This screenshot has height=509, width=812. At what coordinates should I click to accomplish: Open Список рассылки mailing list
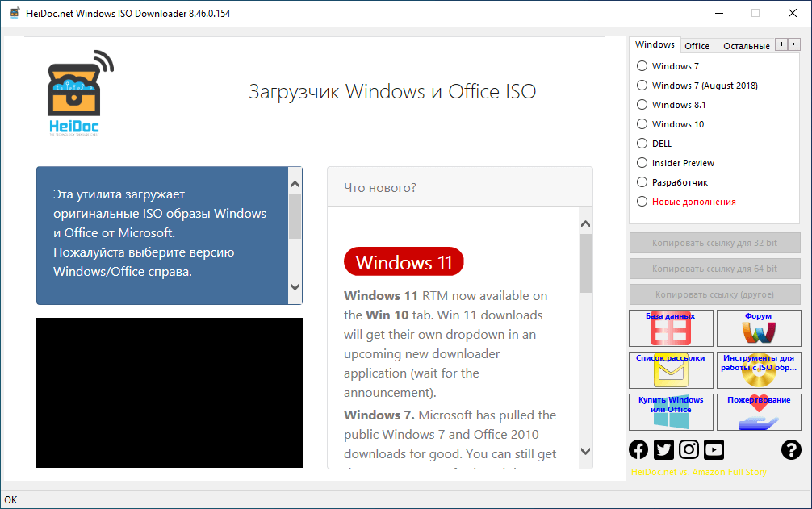671,370
